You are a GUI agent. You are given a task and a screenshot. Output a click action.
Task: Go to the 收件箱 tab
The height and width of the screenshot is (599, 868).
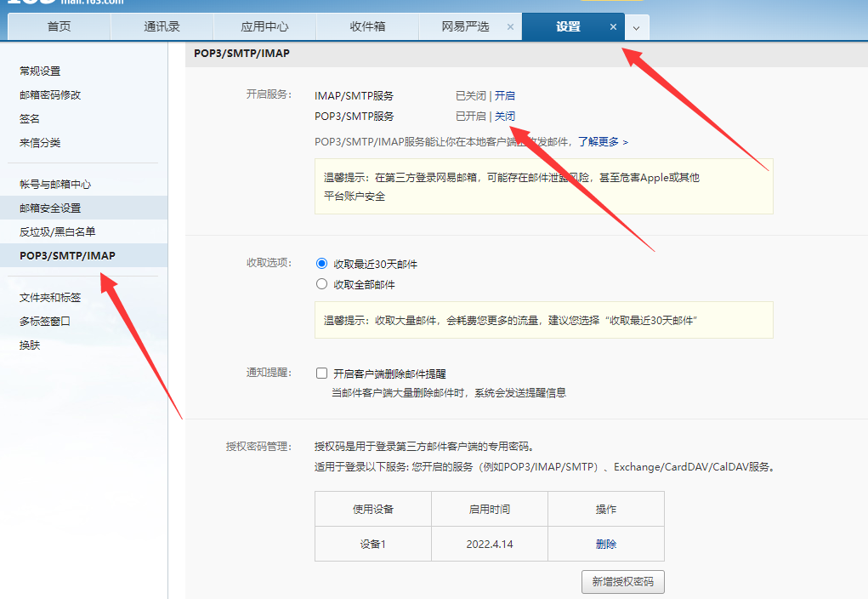367,26
